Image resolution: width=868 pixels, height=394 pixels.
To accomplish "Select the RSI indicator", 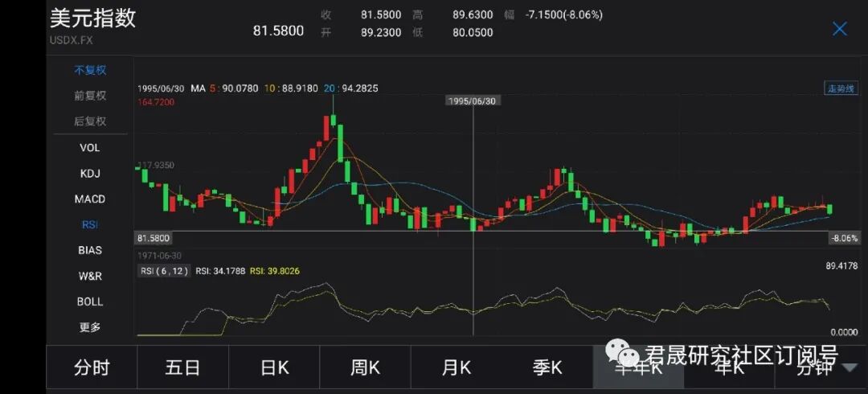I will click(90, 224).
